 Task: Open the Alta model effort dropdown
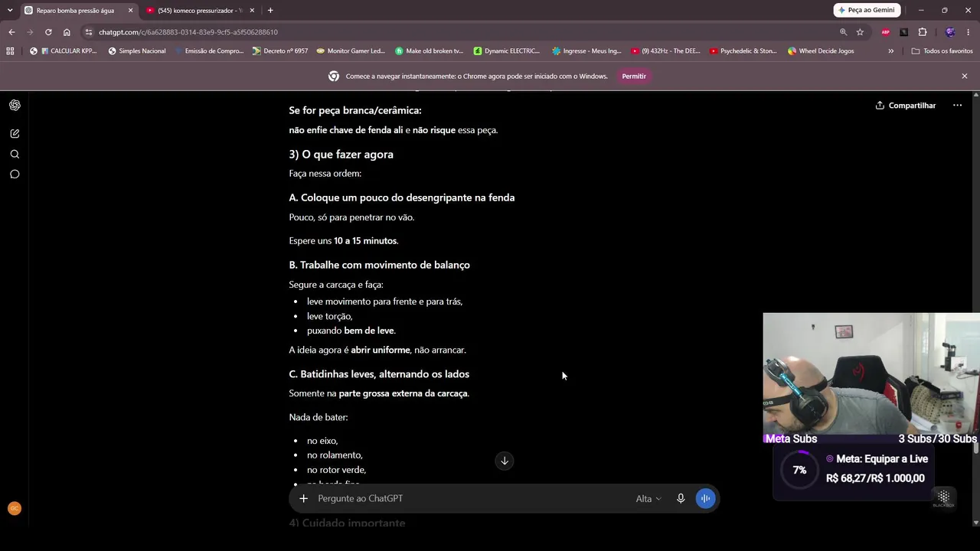click(x=648, y=499)
